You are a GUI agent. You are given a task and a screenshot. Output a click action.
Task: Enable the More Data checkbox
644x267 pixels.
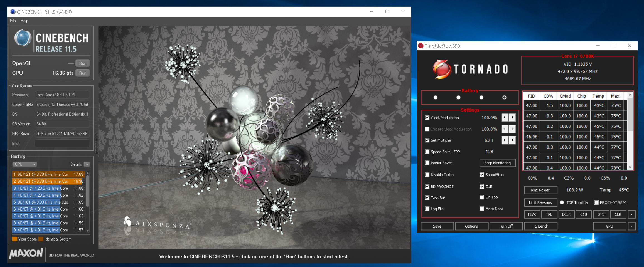[x=482, y=209]
